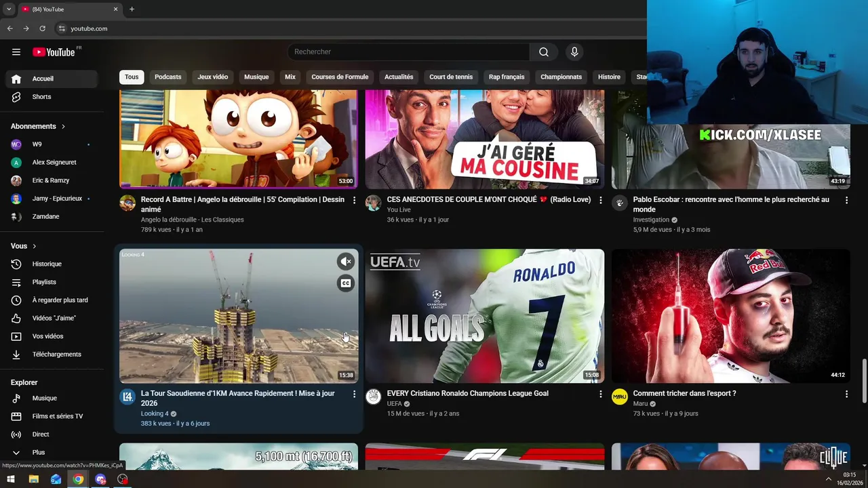The image size is (868, 488).
Task: Click the YouTube logo
Action: 54,52
